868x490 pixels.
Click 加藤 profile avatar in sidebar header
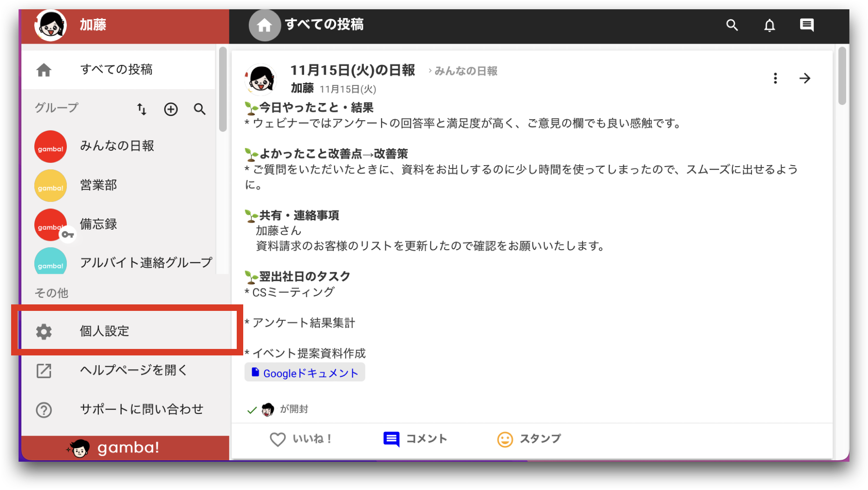coord(51,25)
